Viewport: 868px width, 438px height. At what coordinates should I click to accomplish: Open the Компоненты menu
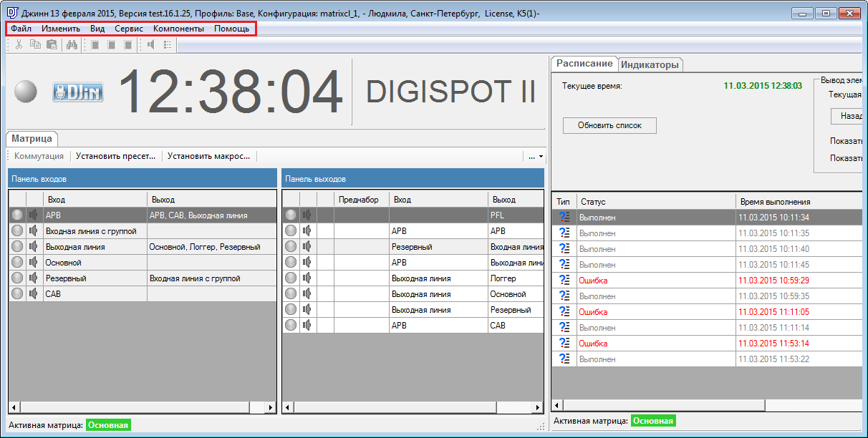point(179,29)
